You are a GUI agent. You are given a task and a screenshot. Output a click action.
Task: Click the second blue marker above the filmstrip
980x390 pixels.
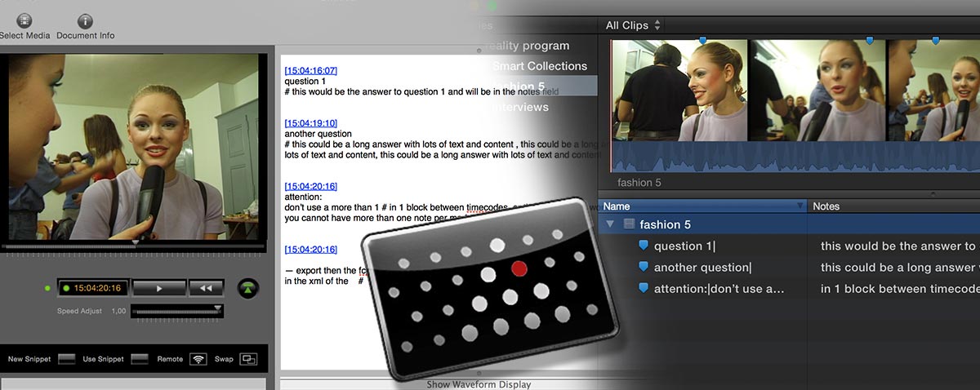pyautogui.click(x=869, y=39)
